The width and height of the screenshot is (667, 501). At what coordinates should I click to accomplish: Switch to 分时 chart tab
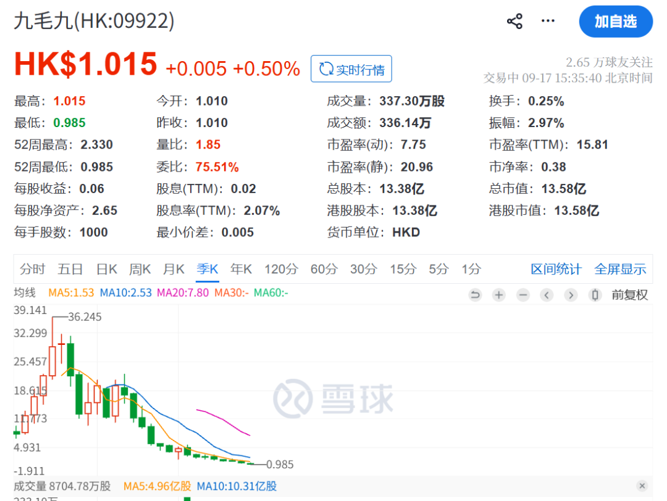(x=32, y=269)
